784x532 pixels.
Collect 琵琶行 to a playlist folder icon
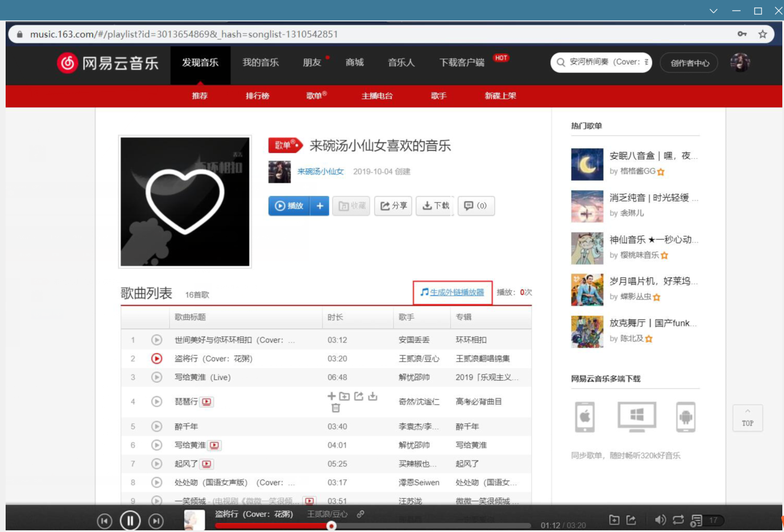345,396
